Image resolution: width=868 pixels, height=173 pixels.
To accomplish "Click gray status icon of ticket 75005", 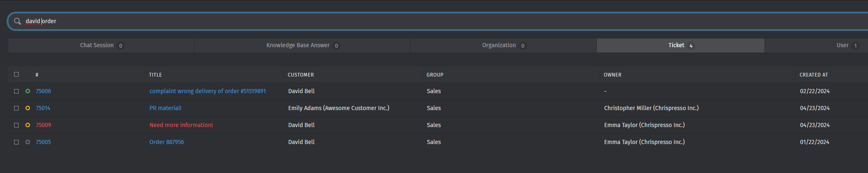I will pos(28,142).
